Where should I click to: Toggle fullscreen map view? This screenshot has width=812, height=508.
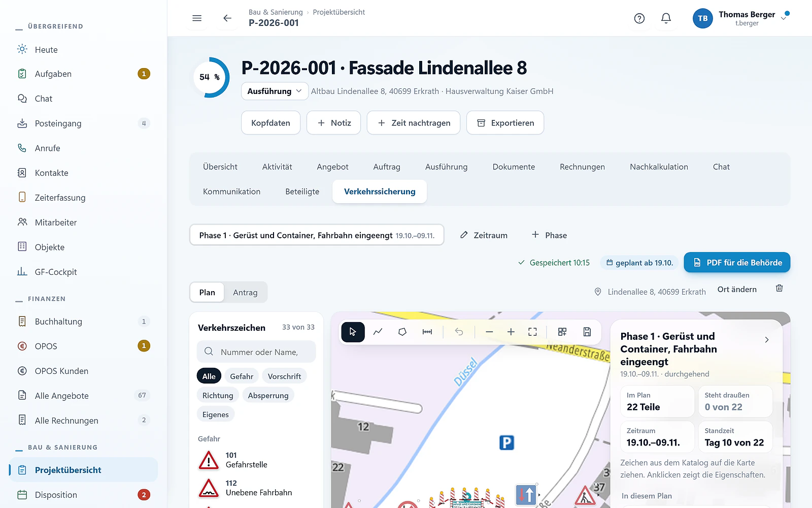point(532,332)
